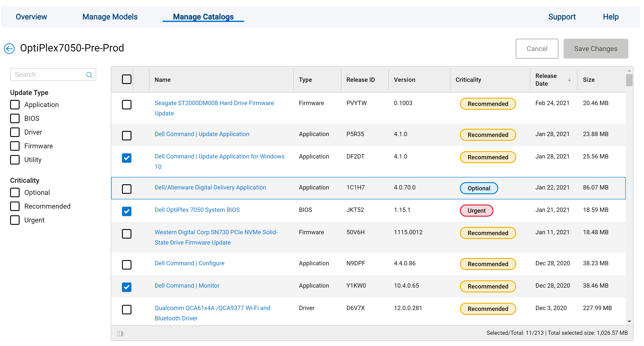Open the Dell OptiPlex 7050 System BIOS link
The image size is (644, 346).
(197, 210)
